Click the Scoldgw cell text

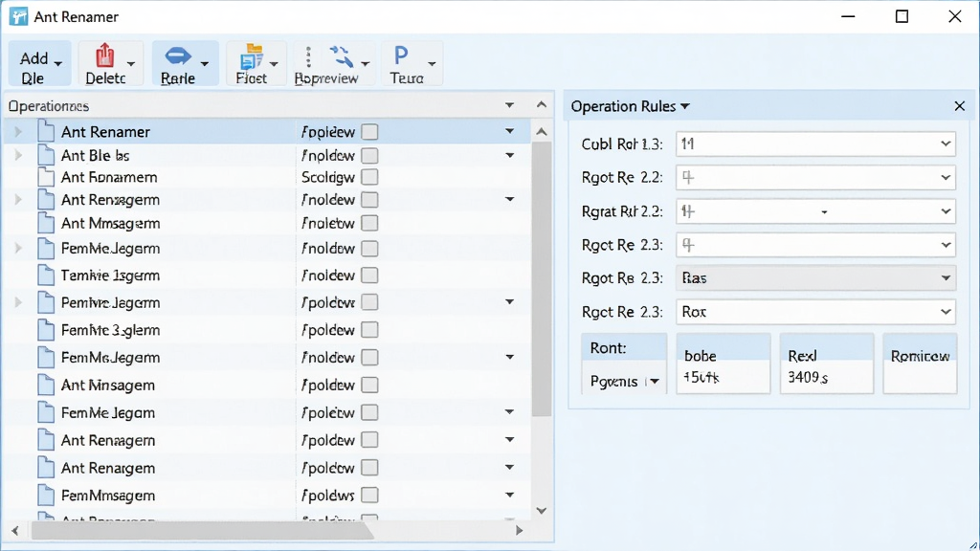[x=328, y=177]
